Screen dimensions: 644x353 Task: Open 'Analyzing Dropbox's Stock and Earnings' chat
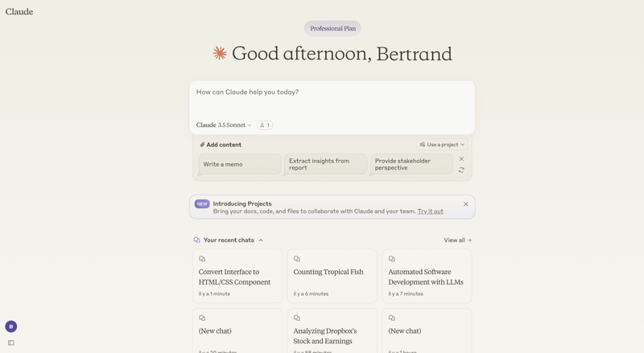pos(332,330)
